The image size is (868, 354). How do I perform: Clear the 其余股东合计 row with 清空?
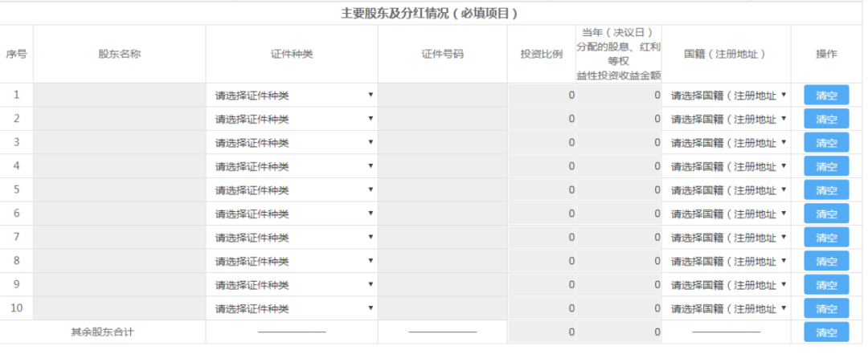pyautogui.click(x=825, y=332)
